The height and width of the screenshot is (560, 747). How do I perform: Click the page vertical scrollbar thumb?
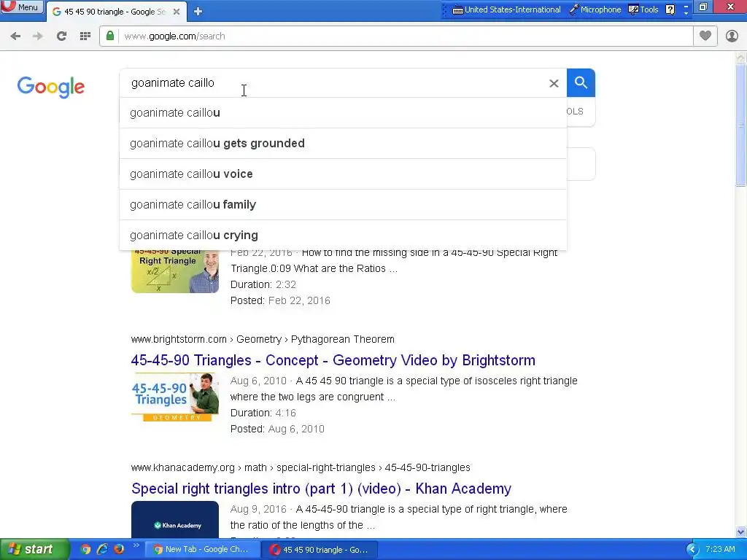[x=741, y=125]
